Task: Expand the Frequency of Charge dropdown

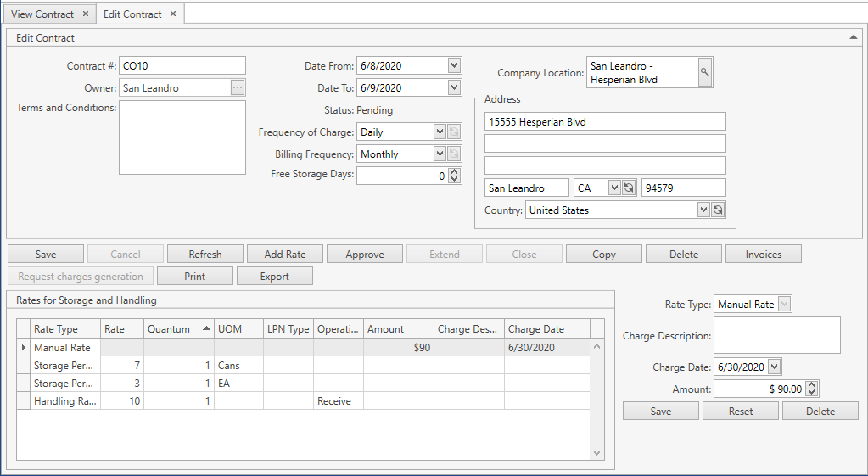Action: [x=439, y=132]
